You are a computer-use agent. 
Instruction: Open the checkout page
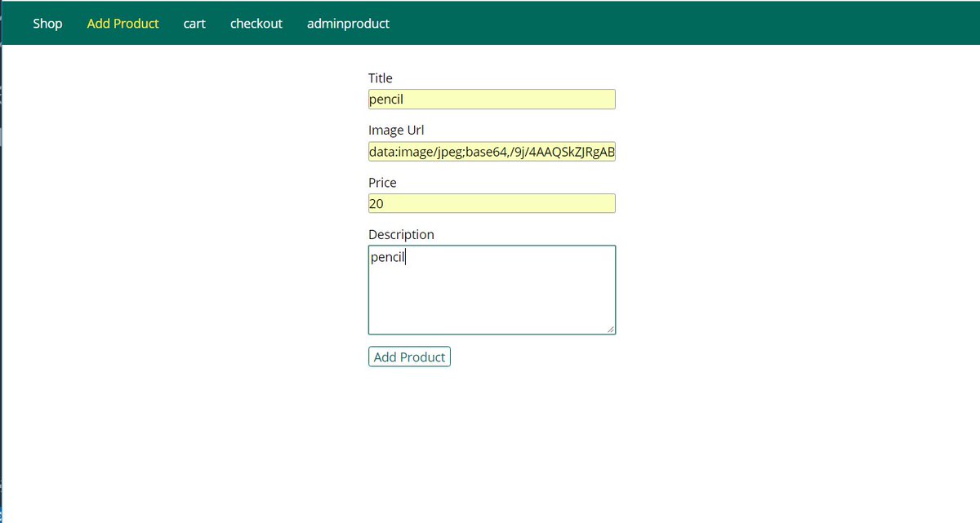pos(256,23)
